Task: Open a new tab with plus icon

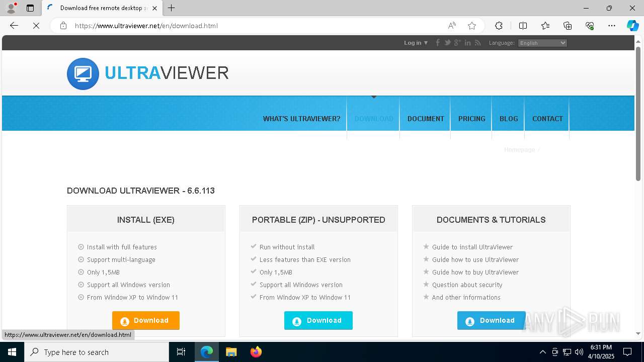Action: [x=172, y=8]
